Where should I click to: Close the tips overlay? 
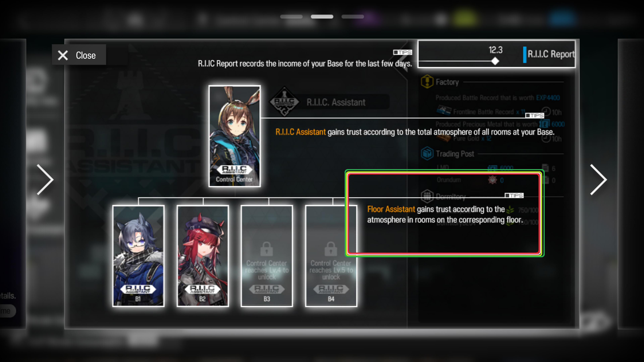(79, 55)
